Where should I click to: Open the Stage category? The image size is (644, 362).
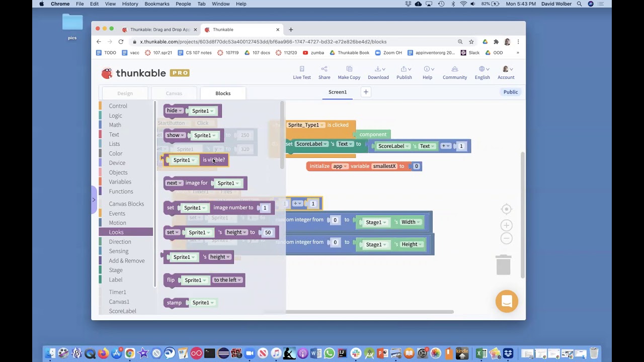pyautogui.click(x=115, y=270)
